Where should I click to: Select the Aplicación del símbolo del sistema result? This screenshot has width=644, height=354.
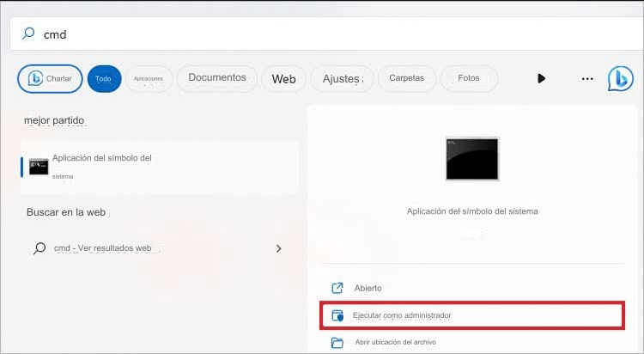coord(160,167)
